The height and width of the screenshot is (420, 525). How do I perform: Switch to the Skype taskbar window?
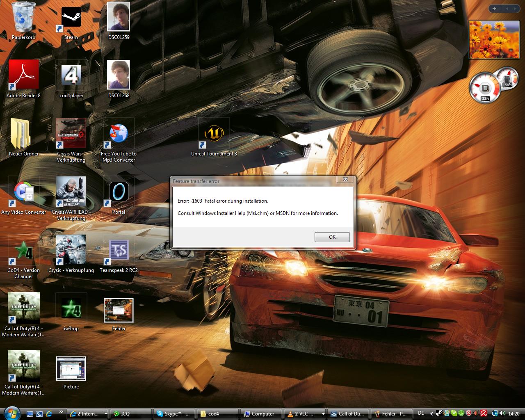(x=175, y=414)
